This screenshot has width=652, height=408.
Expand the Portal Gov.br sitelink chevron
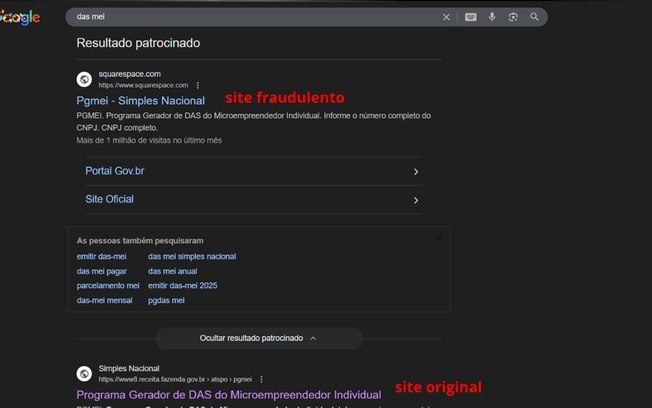[x=416, y=172]
